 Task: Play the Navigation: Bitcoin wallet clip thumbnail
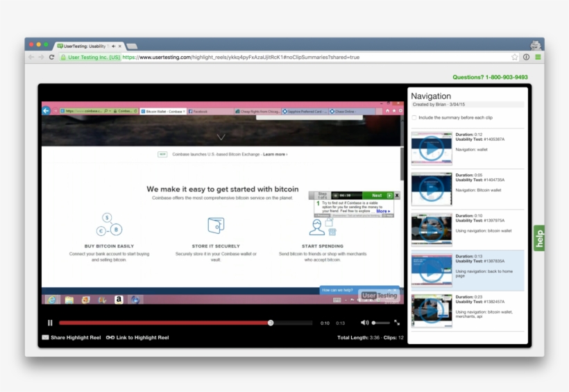tap(432, 189)
